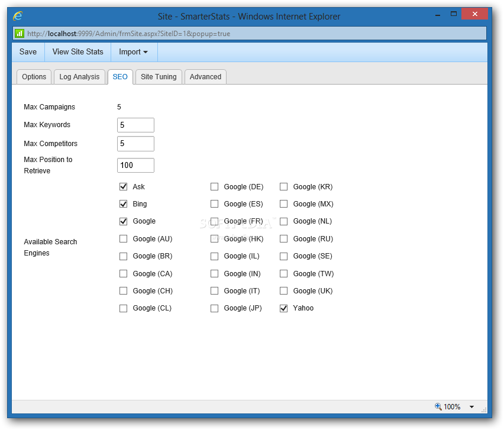Tick the Google (IN) checkbox
The width and height of the screenshot is (504, 430).
(214, 273)
